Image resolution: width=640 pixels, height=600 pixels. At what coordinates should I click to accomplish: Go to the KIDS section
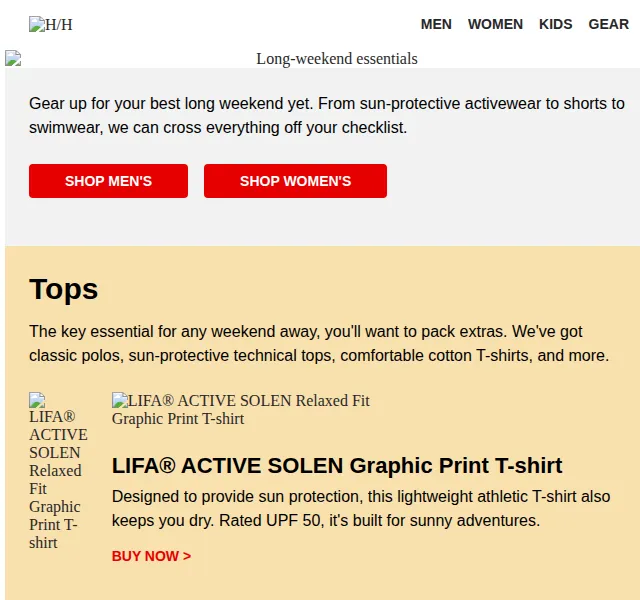pyautogui.click(x=556, y=24)
